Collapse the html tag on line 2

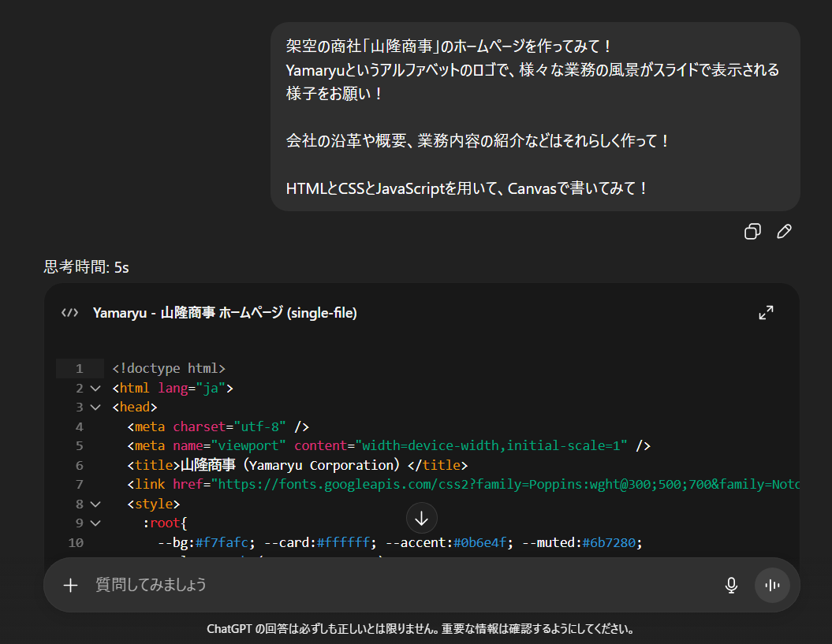coord(95,389)
